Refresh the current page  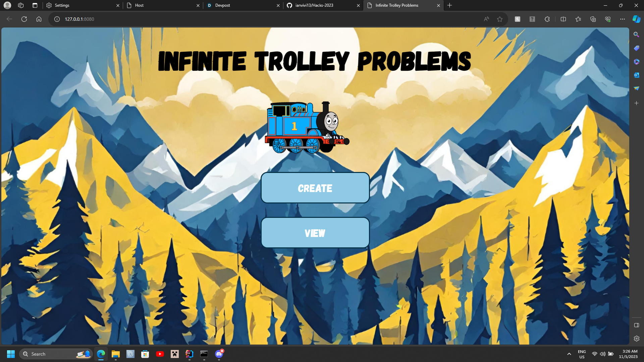24,19
